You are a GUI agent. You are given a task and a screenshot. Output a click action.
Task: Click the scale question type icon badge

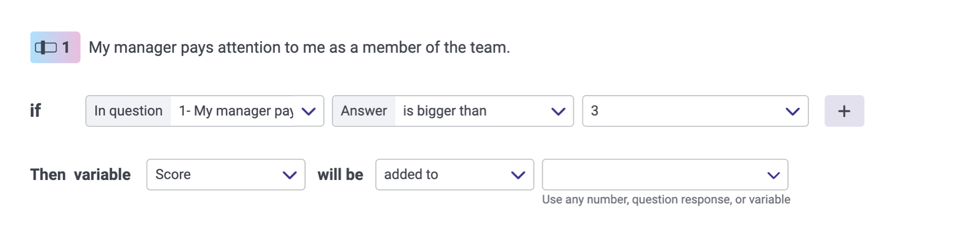pyautogui.click(x=55, y=48)
